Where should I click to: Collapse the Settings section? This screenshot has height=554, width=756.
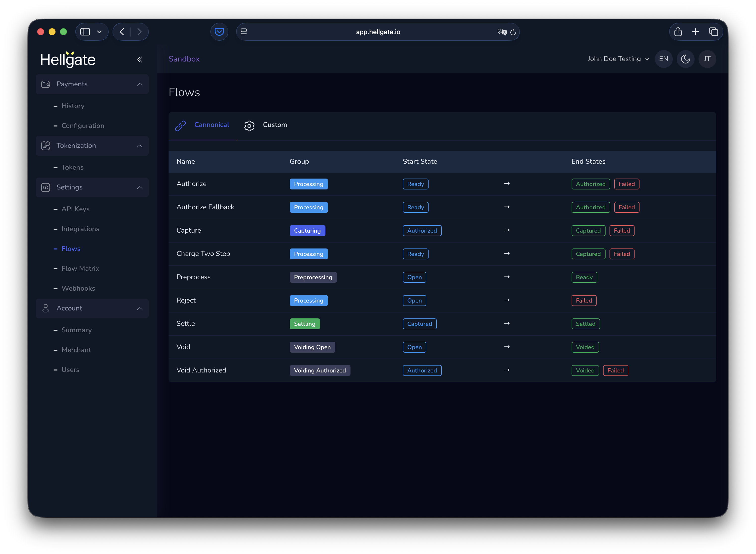click(x=140, y=187)
